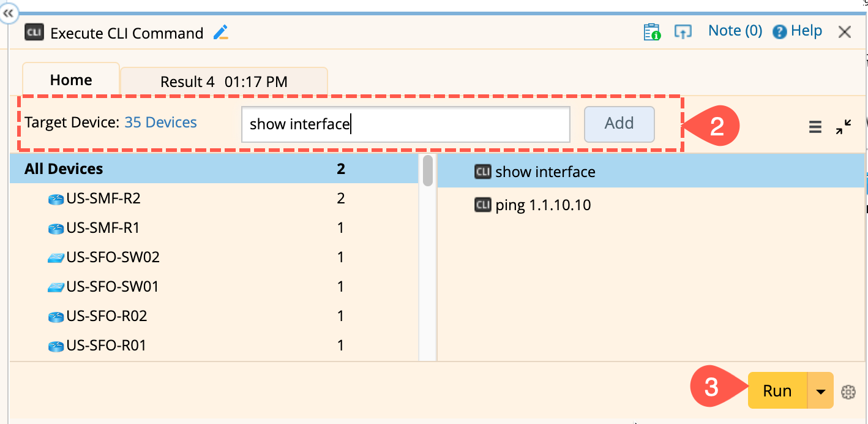Click the hamburger list menu icon
Viewport: 868px width, 424px height.
(815, 127)
